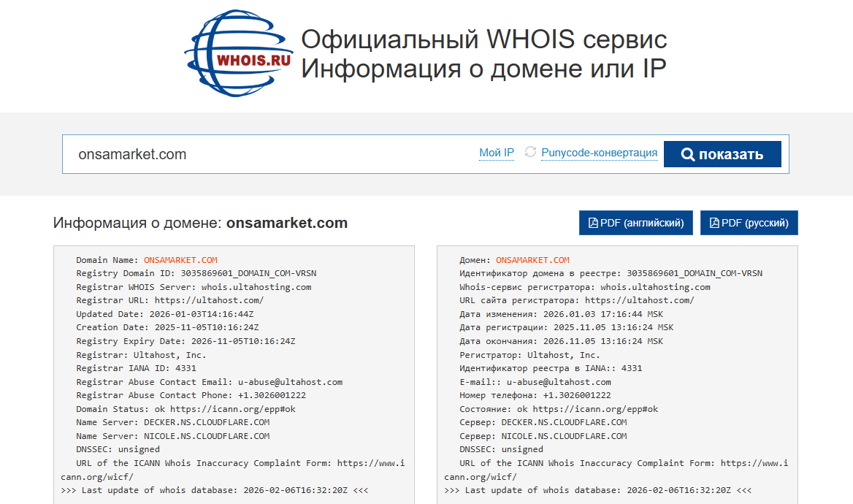
Task: Click Номер телефона +1.3026001222 line
Action: point(535,396)
